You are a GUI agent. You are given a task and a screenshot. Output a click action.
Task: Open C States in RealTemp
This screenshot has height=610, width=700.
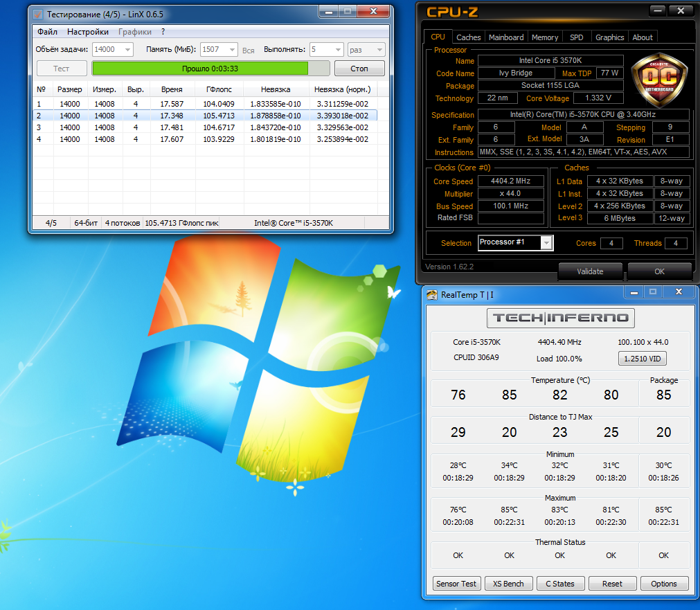[x=560, y=583]
